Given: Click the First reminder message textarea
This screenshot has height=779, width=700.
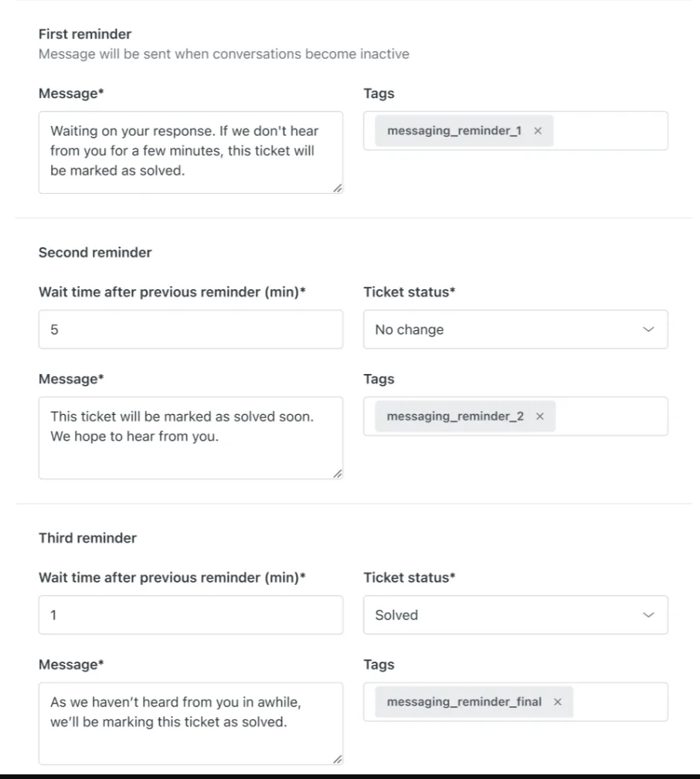Looking at the screenshot, I should coord(190,151).
